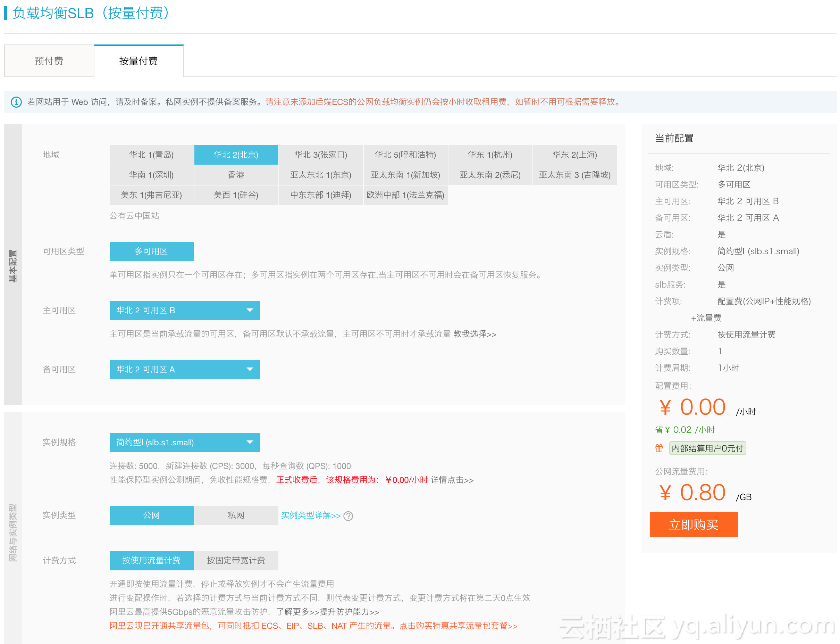Select 私网 instance type
The image size is (840, 644).
236,515
